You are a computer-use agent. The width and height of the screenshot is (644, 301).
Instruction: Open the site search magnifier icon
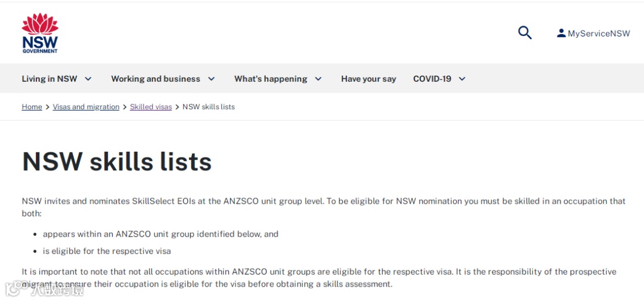point(525,33)
